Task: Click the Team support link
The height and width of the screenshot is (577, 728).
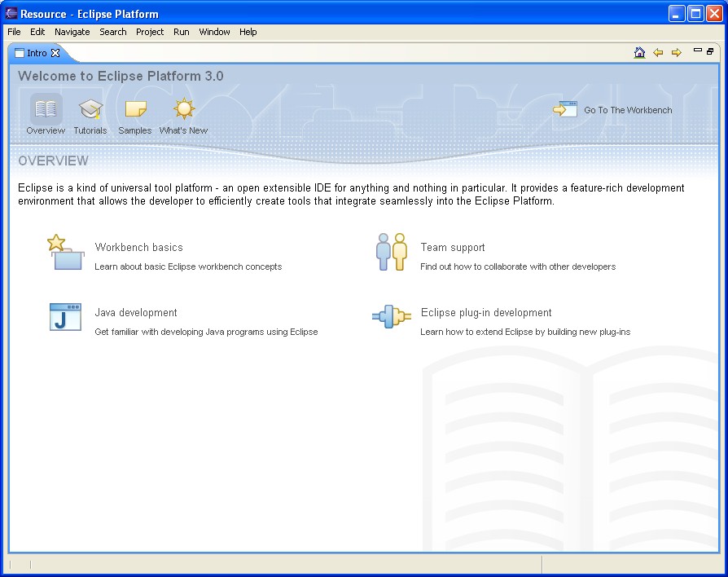Action: coord(453,247)
